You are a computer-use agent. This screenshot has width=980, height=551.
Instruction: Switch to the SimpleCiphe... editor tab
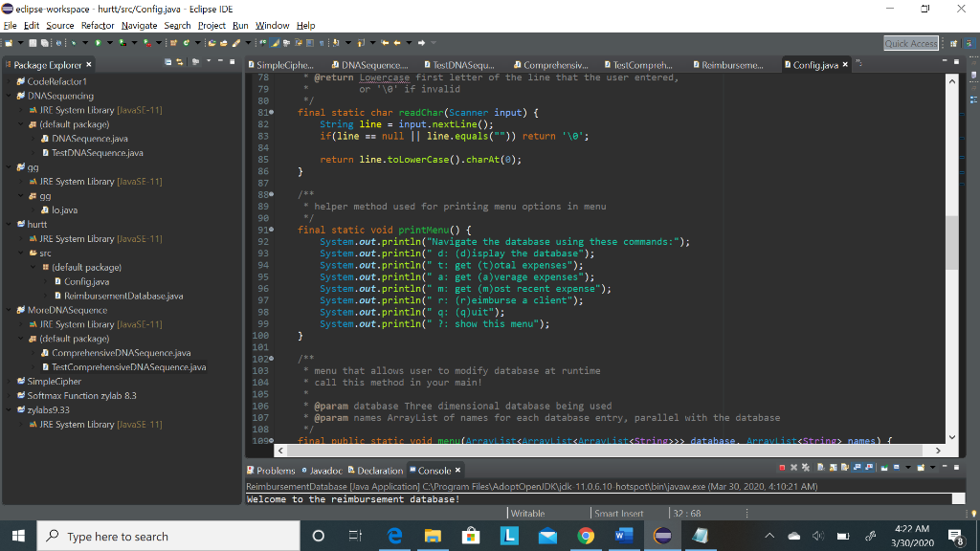[x=280, y=64]
